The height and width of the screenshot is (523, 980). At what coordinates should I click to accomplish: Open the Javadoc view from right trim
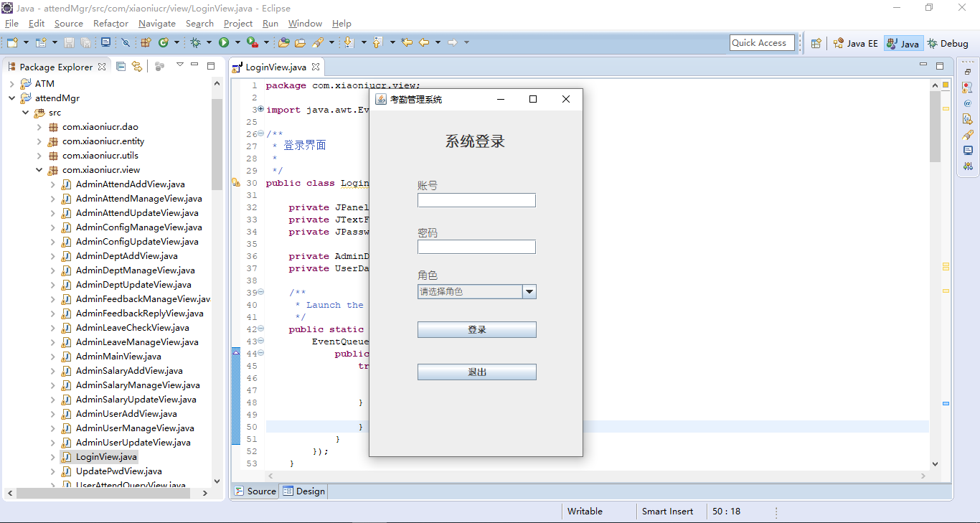(x=968, y=103)
